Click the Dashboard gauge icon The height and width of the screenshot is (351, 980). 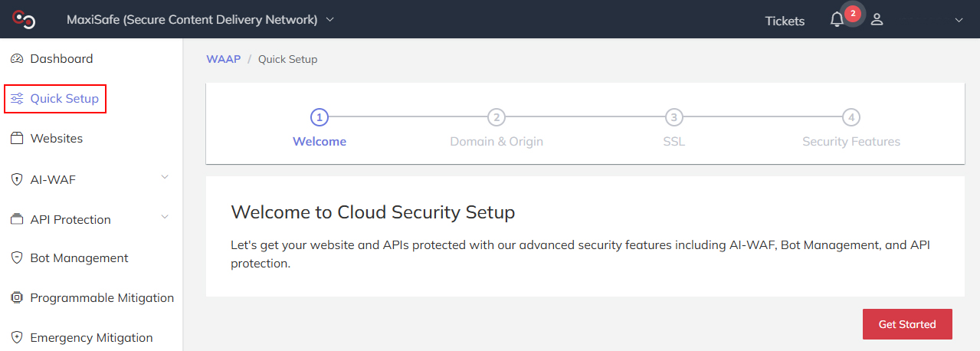click(17, 59)
